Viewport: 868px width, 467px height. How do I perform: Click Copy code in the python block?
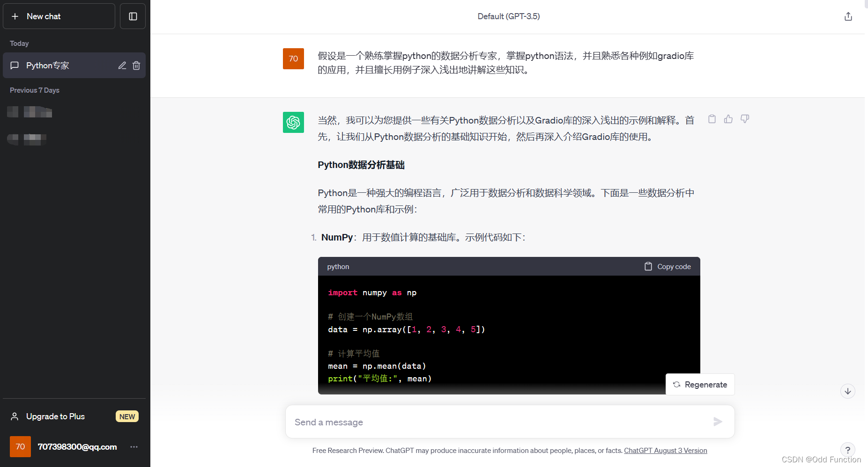pyautogui.click(x=668, y=266)
